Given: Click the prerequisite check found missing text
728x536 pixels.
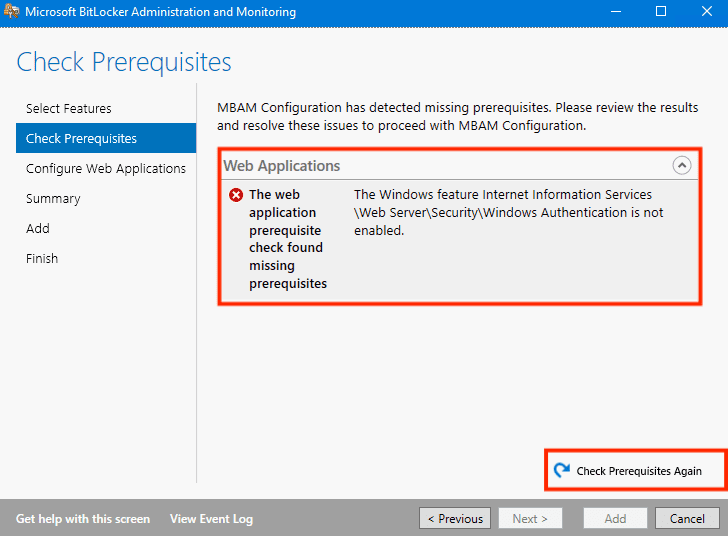Looking at the screenshot, I should point(288,239).
